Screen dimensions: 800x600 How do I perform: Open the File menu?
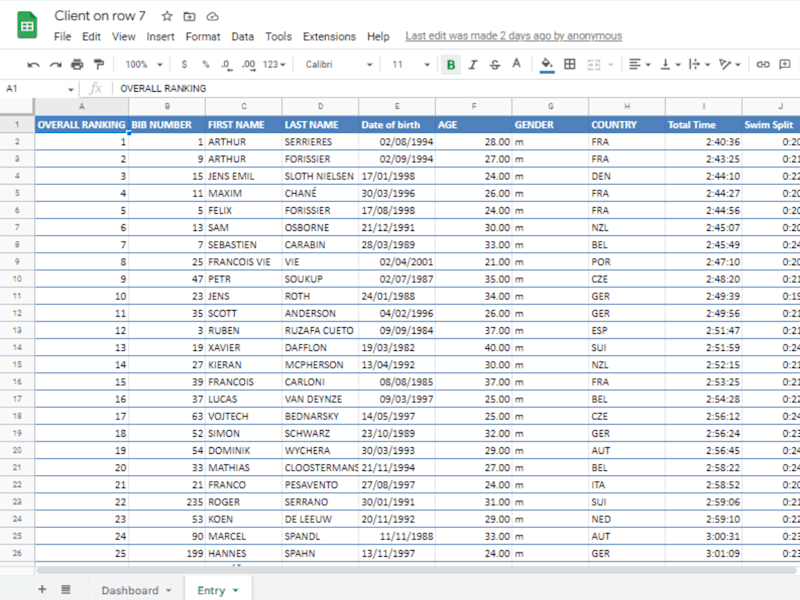(x=62, y=36)
